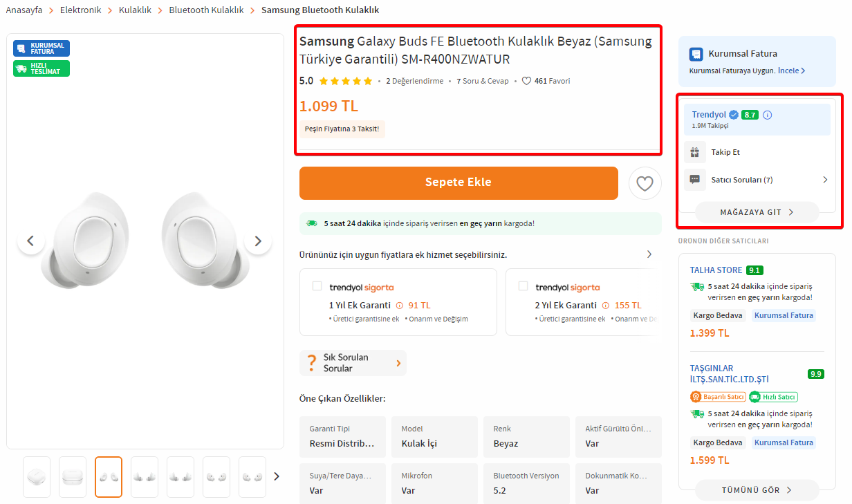Screen dimensions: 852x504
Task: Go to Bluetooth Kulaklık breadcrumb
Action: pos(206,10)
